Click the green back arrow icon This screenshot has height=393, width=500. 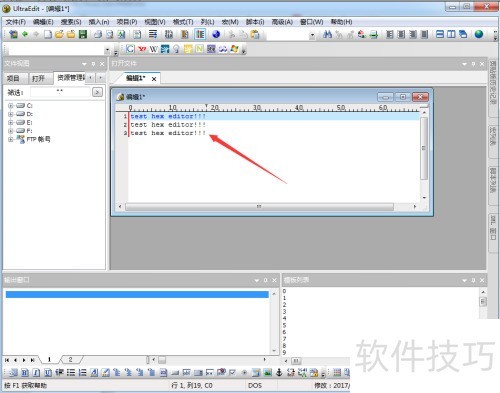tap(25, 34)
